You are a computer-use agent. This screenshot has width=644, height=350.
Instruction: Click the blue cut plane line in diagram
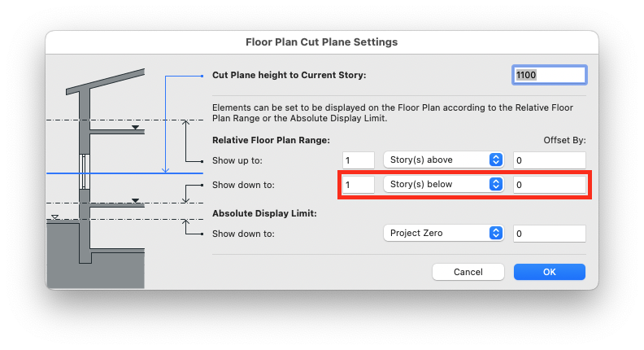coord(124,173)
